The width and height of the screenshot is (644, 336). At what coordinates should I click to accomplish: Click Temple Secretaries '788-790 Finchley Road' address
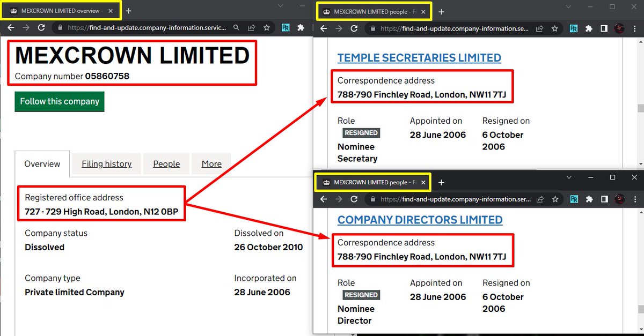click(422, 95)
